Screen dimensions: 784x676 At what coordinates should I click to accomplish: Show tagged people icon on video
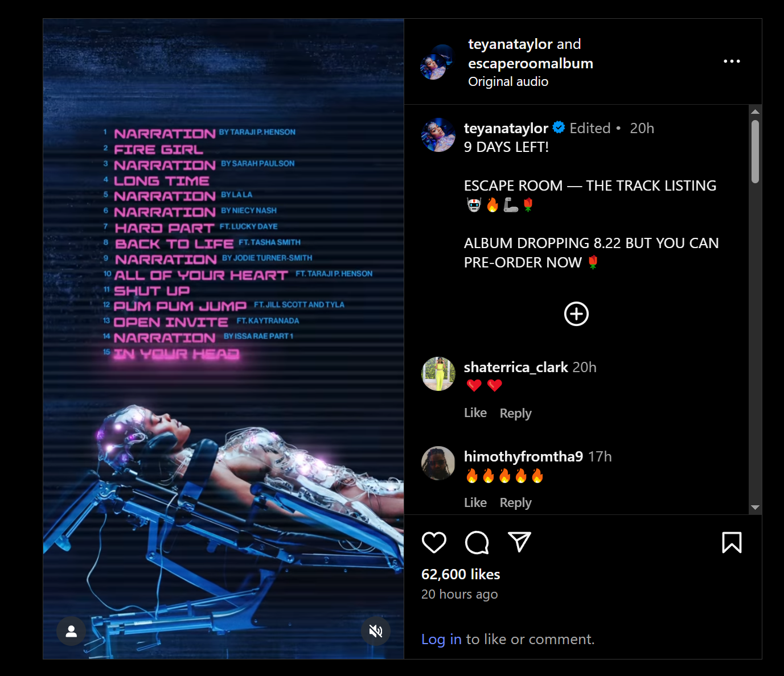[71, 631]
